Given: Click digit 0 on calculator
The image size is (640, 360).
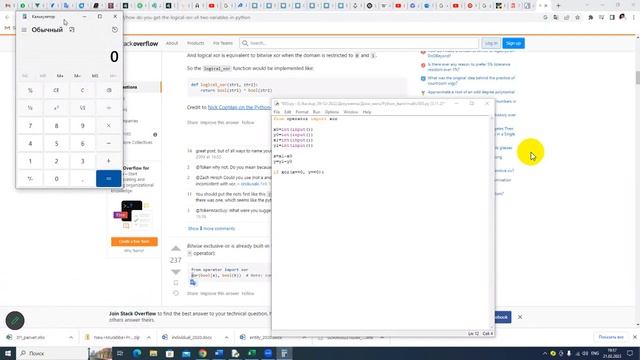Looking at the screenshot, I should click(x=56, y=179).
